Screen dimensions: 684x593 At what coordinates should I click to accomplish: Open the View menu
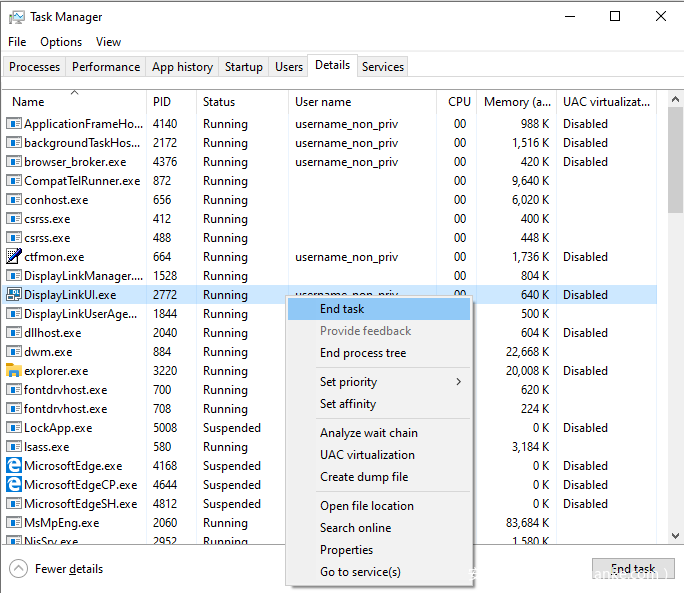[108, 42]
